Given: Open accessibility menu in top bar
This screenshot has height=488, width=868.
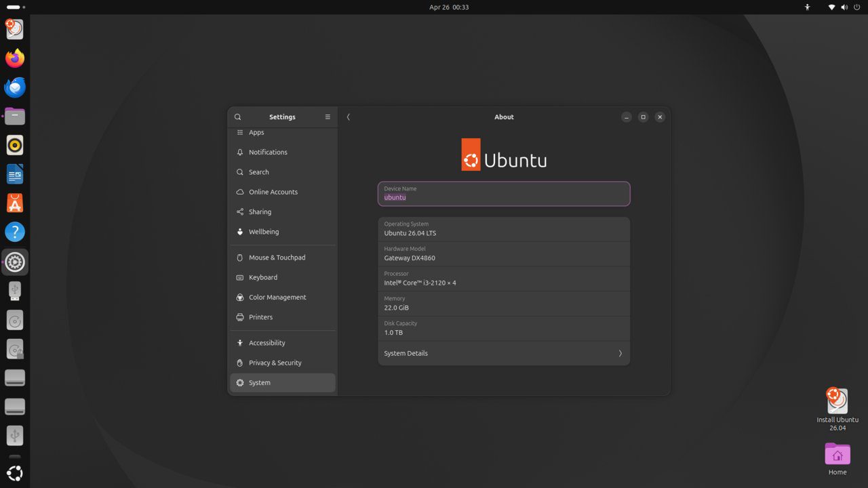Looking at the screenshot, I should pos(807,7).
